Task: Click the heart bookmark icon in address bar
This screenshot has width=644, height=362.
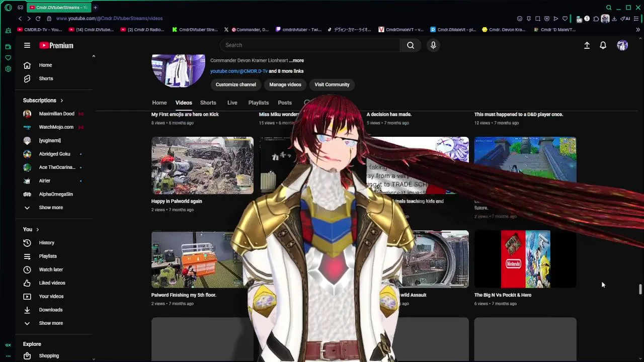Action: point(565,19)
